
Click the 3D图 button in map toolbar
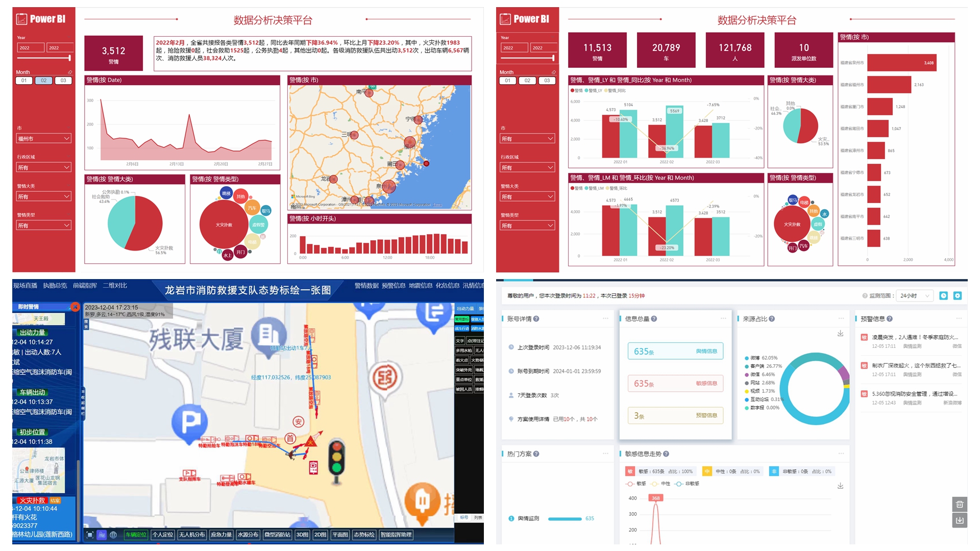pyautogui.click(x=302, y=535)
